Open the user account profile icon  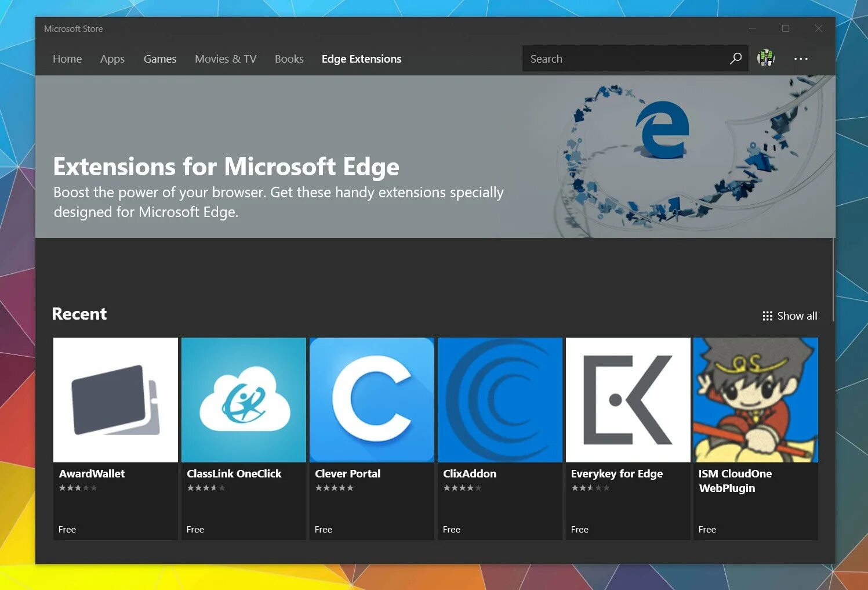[765, 58]
